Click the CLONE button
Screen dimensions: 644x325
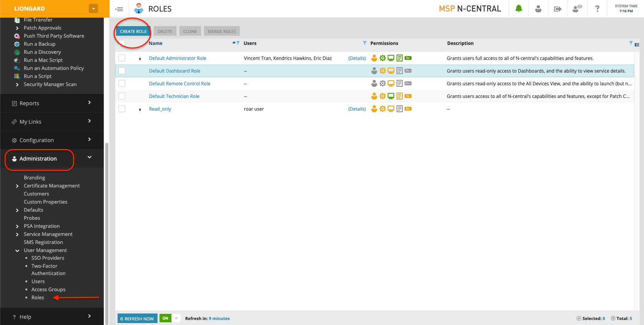(190, 32)
